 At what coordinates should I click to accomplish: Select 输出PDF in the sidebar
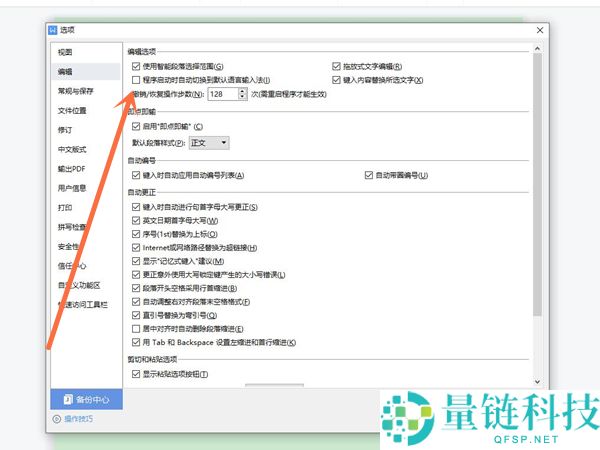click(71, 168)
